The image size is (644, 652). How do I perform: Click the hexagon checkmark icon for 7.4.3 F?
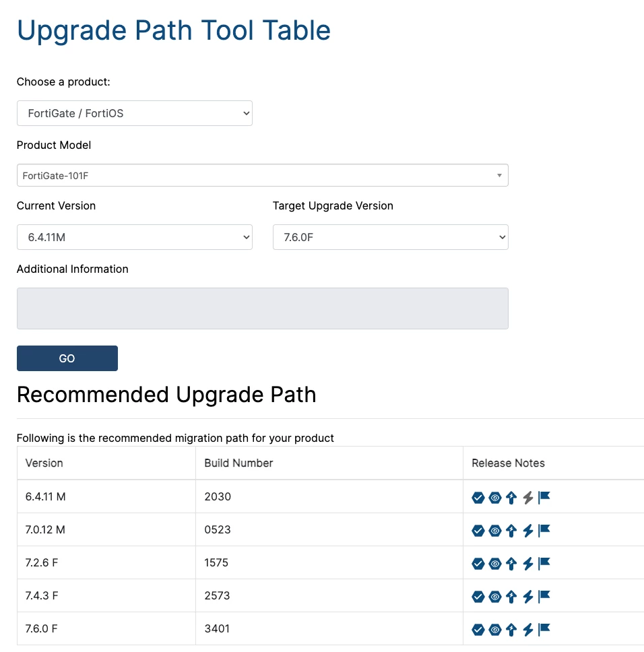[478, 597]
